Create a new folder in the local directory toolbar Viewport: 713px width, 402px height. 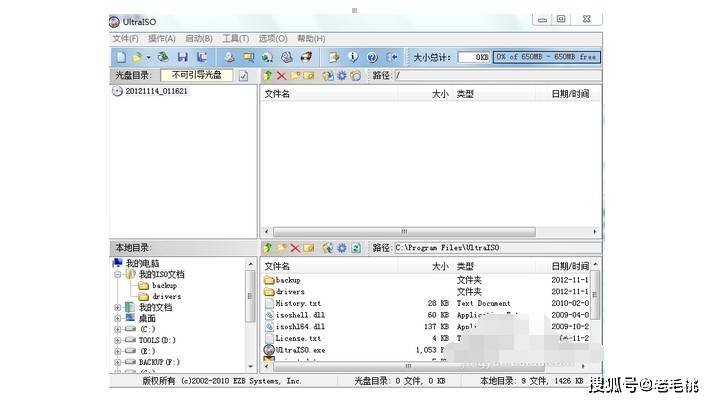point(281,248)
